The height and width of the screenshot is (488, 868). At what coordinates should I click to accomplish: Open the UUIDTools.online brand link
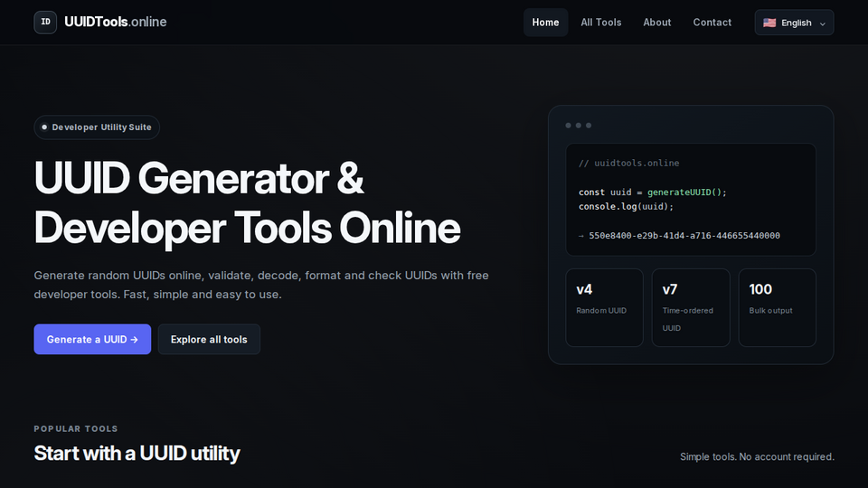tap(100, 22)
